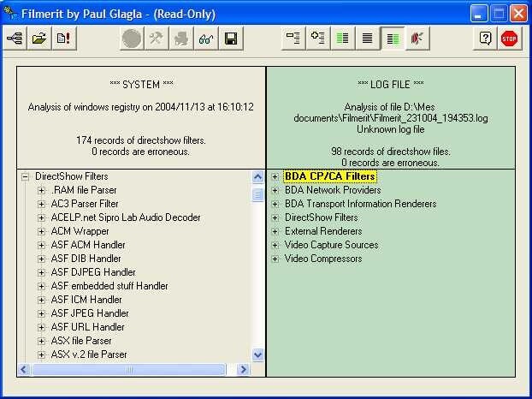Select External Renderers tree item
The height and width of the screenshot is (399, 532).
click(x=323, y=231)
